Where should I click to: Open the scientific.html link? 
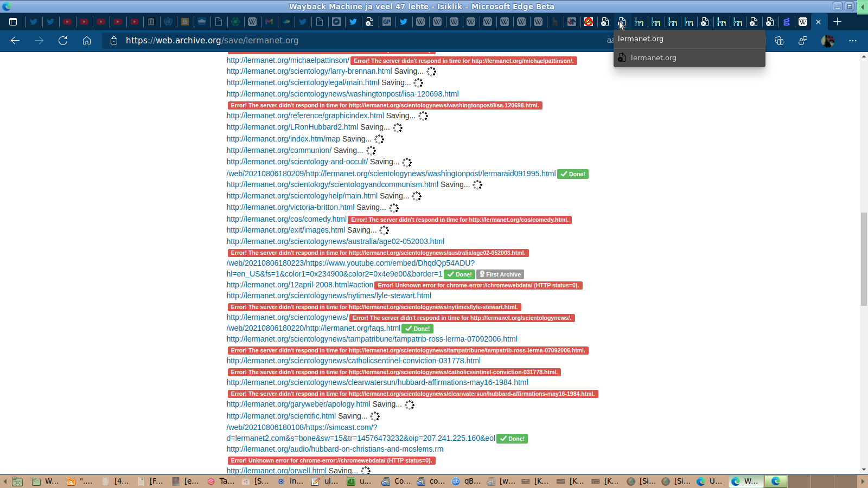pyautogui.click(x=281, y=416)
